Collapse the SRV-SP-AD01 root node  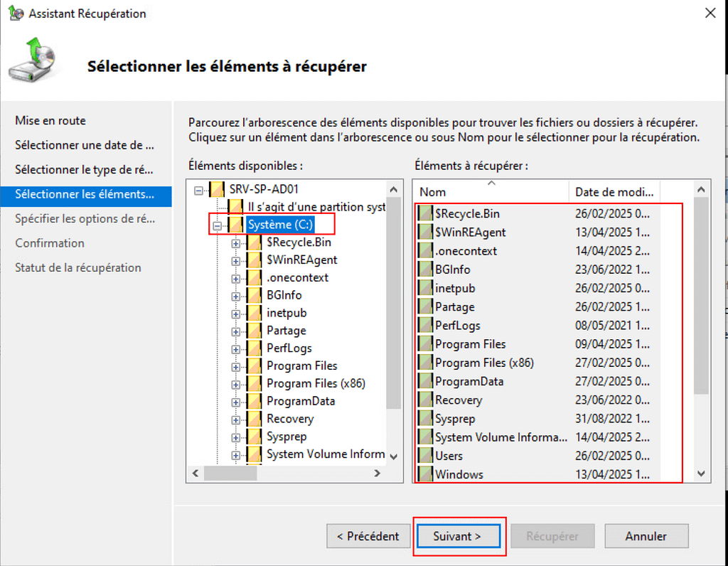pyautogui.click(x=199, y=191)
